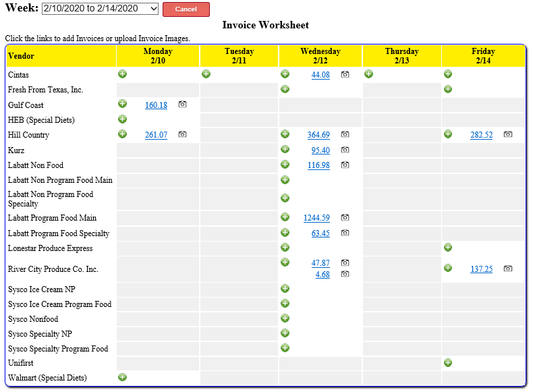Upload image for the 1244.59 invoice
Viewport: 533px width, 392px height.
coord(345,217)
